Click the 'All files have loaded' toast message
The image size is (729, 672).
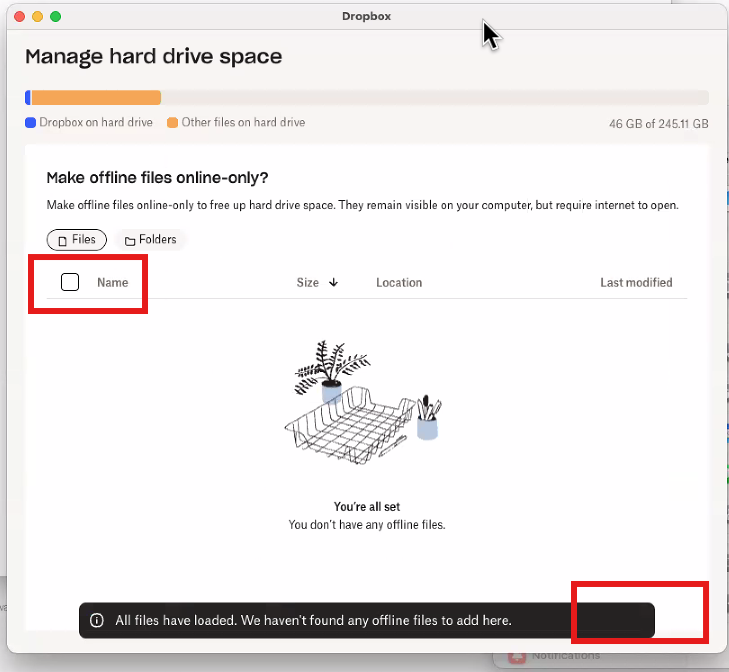[x=313, y=621]
